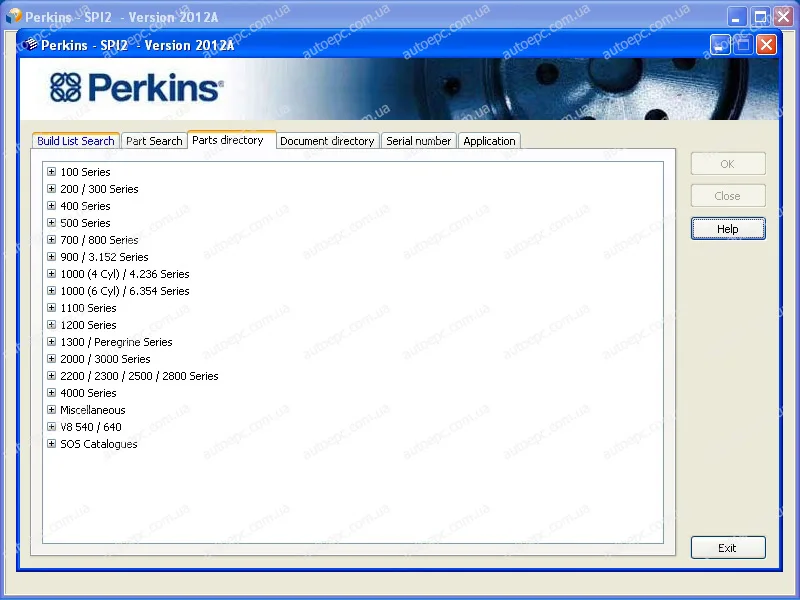This screenshot has width=800, height=600.
Task: Close the inner Perkins SPI2 window
Action: [x=766, y=45]
